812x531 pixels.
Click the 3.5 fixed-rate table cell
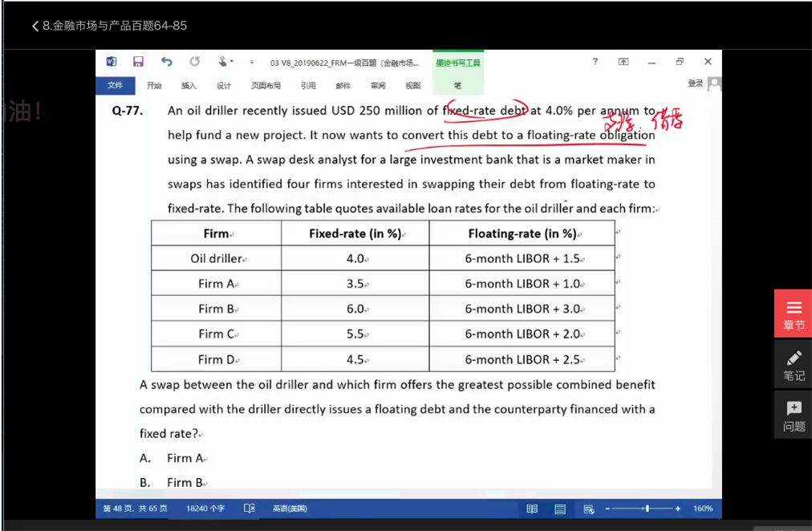point(355,284)
